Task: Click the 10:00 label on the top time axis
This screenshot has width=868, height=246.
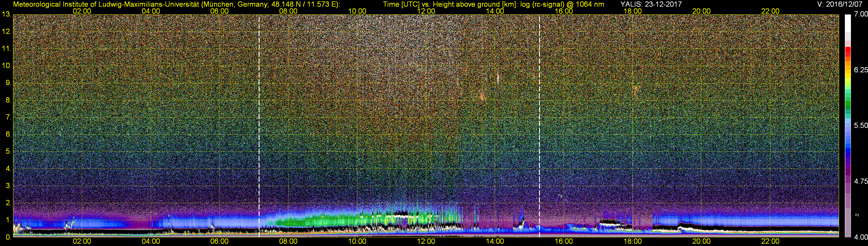Action: [x=357, y=11]
